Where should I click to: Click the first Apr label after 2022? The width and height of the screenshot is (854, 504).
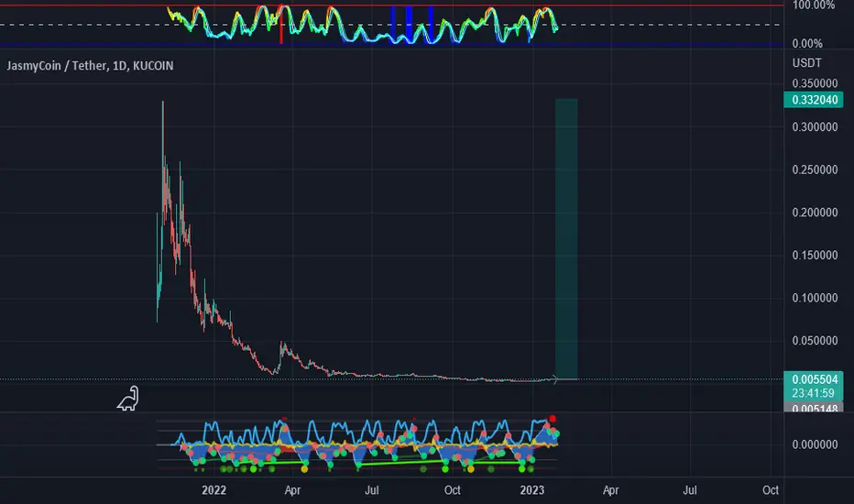292,490
